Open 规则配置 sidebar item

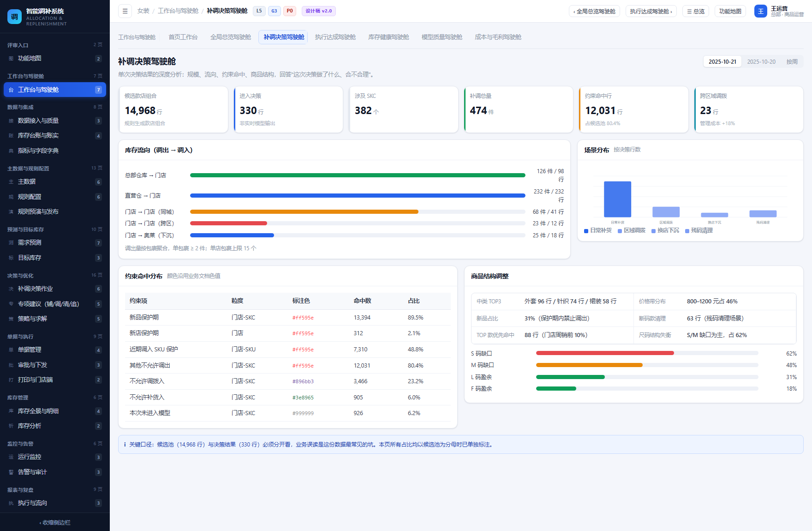(x=55, y=197)
